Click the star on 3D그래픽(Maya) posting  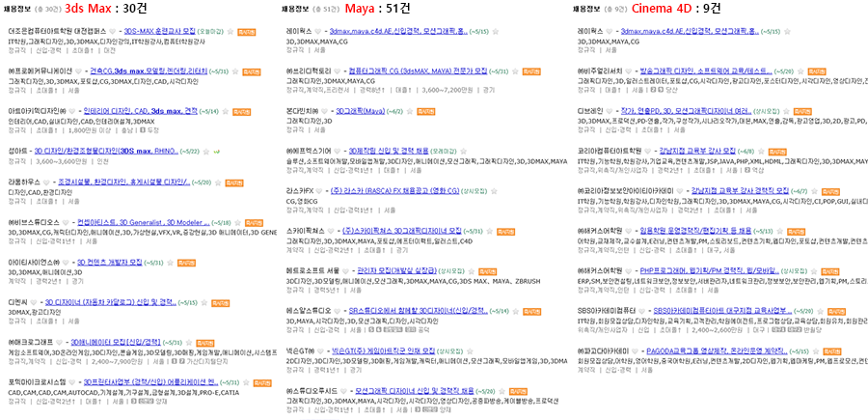click(409, 111)
